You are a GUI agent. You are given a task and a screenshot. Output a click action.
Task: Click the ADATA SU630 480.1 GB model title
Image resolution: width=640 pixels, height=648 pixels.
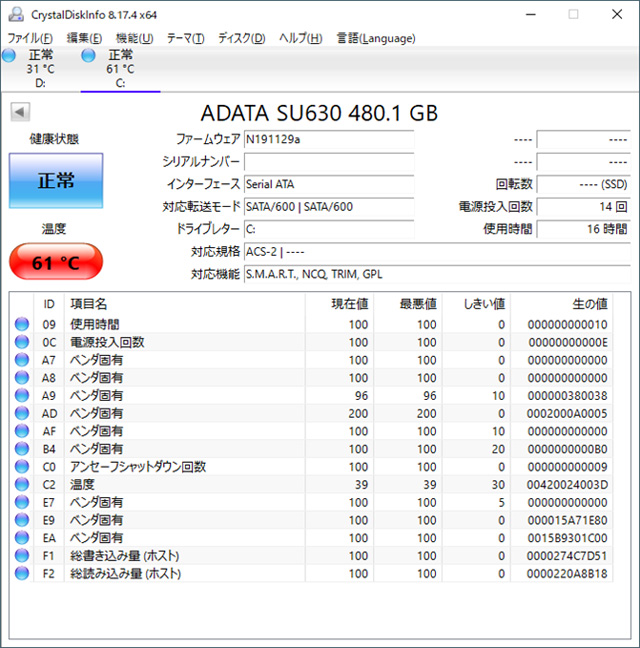click(319, 113)
